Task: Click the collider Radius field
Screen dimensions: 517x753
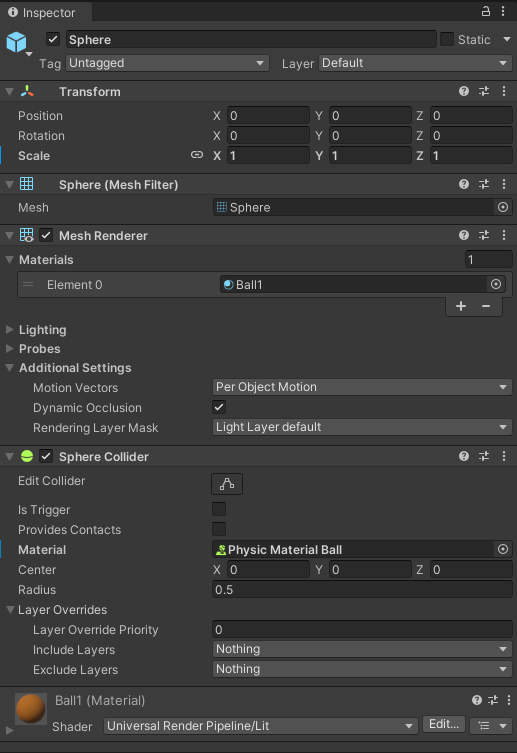Action: [x=362, y=589]
